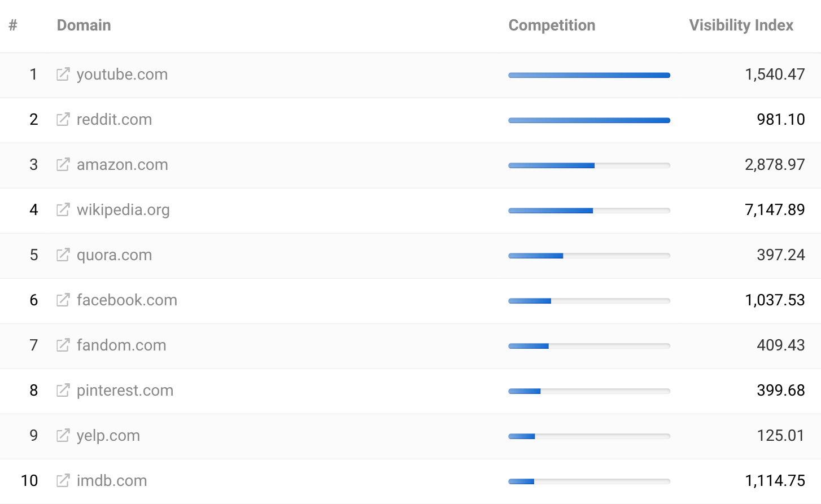The image size is (821, 504).
Task: Open the youtube.com domain link
Action: point(122,74)
